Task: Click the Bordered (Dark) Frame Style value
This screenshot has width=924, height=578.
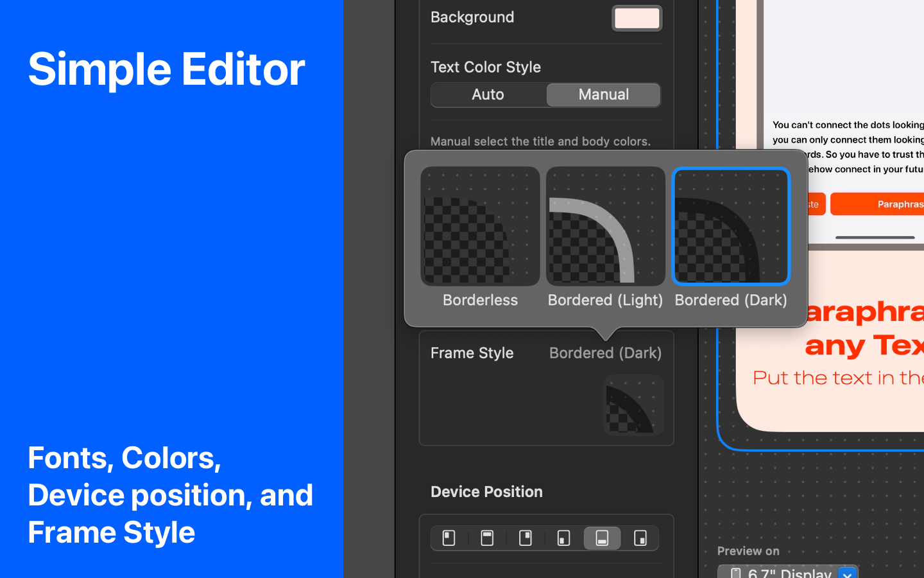Action: [605, 353]
